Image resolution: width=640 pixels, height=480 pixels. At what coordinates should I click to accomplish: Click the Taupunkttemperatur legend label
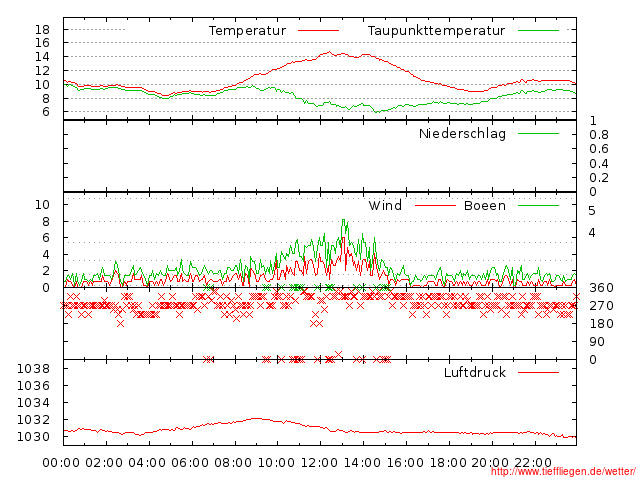pos(436,31)
